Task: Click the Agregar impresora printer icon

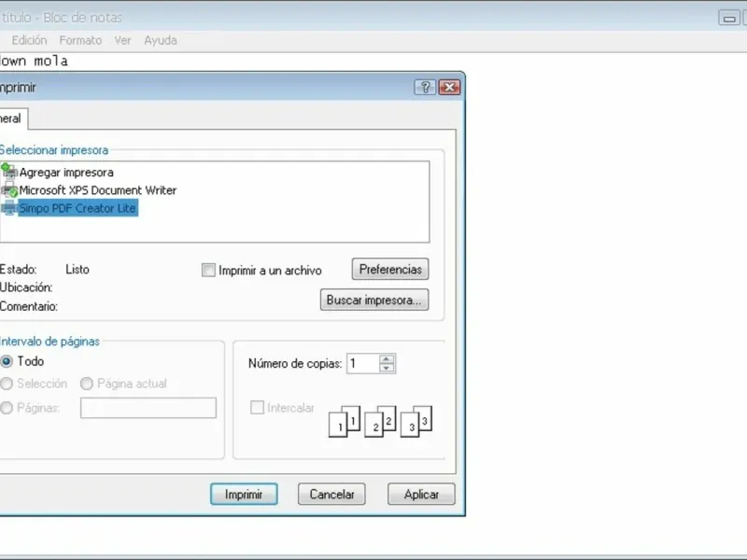Action: click(9, 172)
